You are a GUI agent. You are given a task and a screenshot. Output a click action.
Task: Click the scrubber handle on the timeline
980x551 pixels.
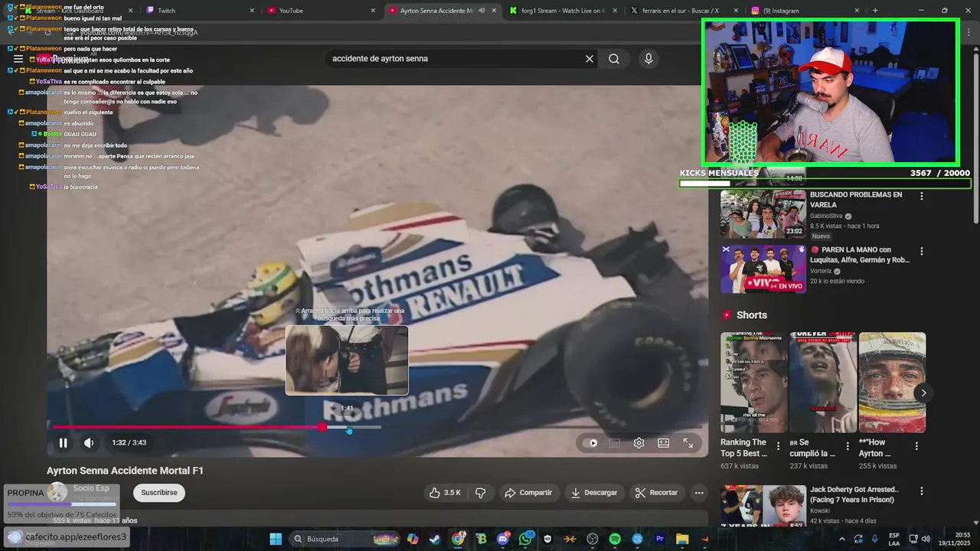pos(322,427)
